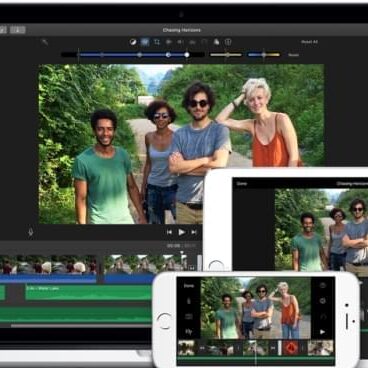368x368 pixels.
Task: Open the color balance adjustment
Action: (133, 42)
